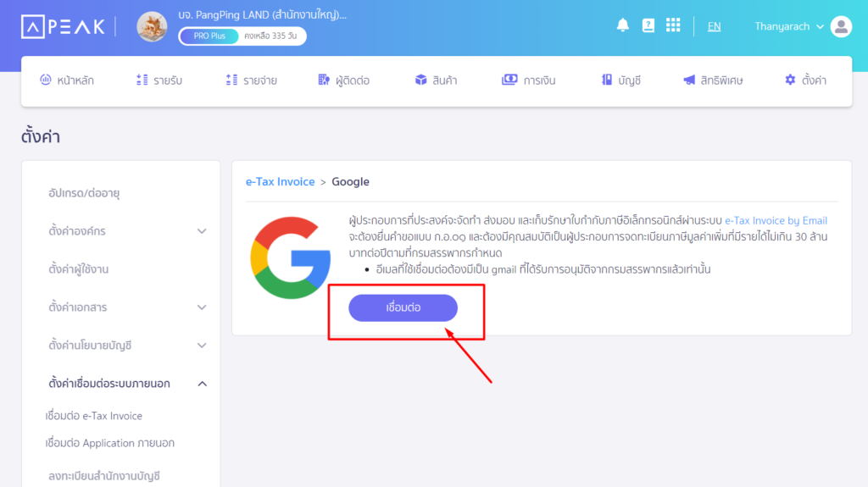Viewport: 868px width, 487px height.
Task: Click the Google G logo
Action: 290,257
